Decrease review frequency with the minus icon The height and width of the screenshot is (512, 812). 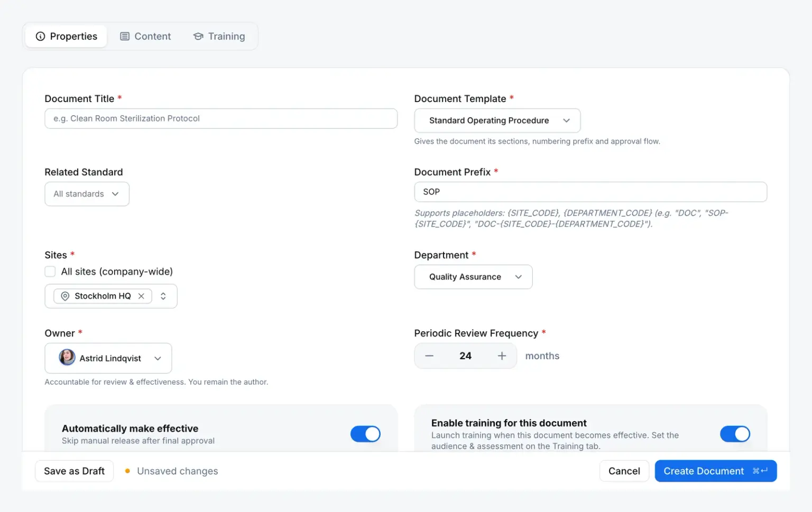pos(429,356)
